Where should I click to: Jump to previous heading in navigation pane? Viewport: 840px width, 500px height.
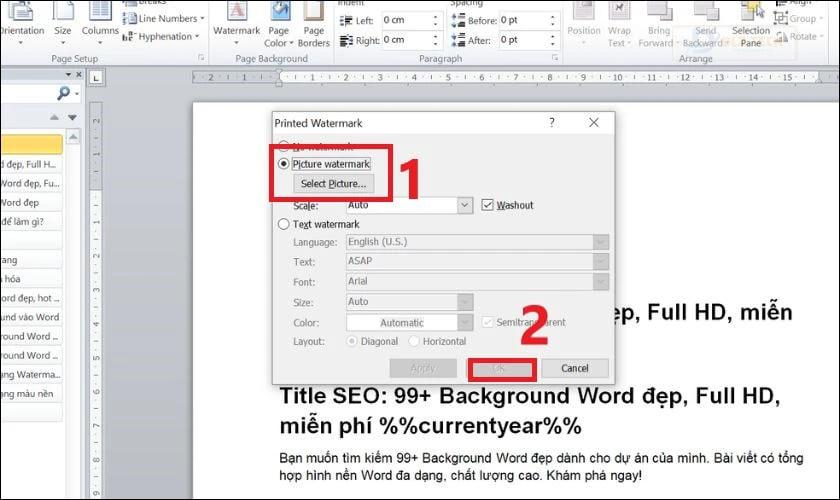point(54,117)
